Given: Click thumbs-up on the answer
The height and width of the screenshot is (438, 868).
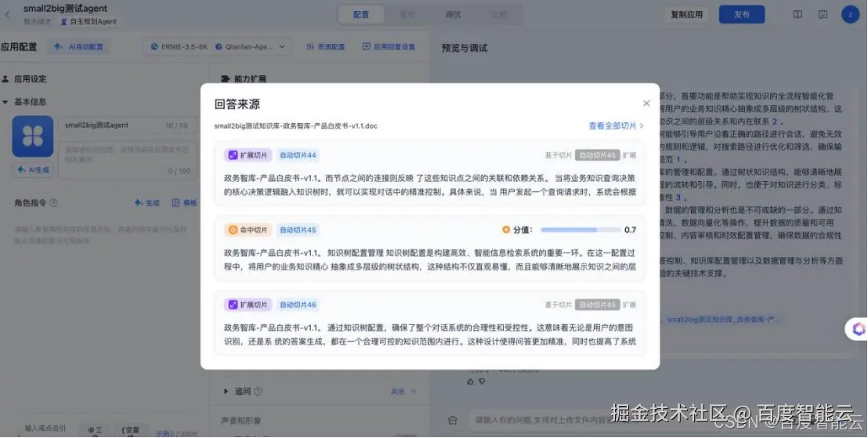Looking at the screenshot, I should coord(471,382).
